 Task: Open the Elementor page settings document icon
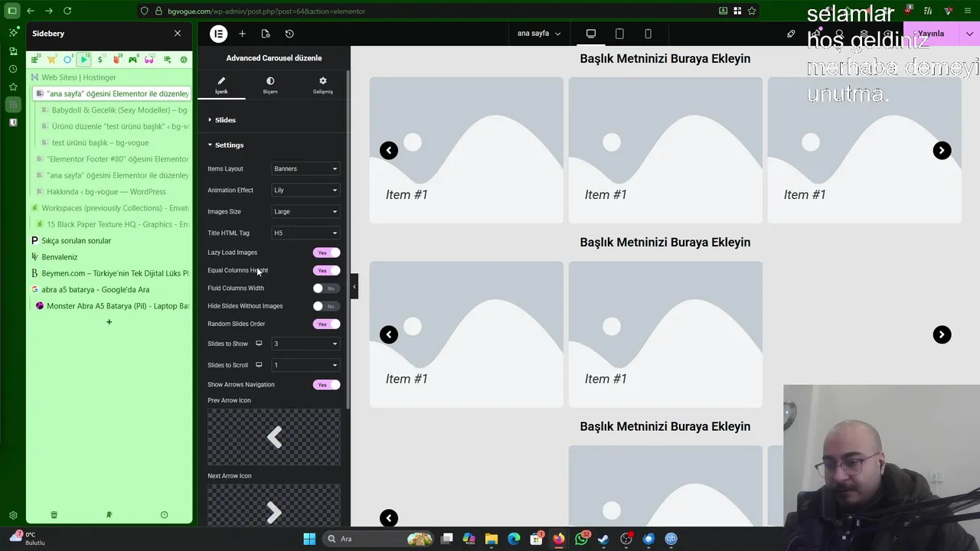click(x=266, y=34)
